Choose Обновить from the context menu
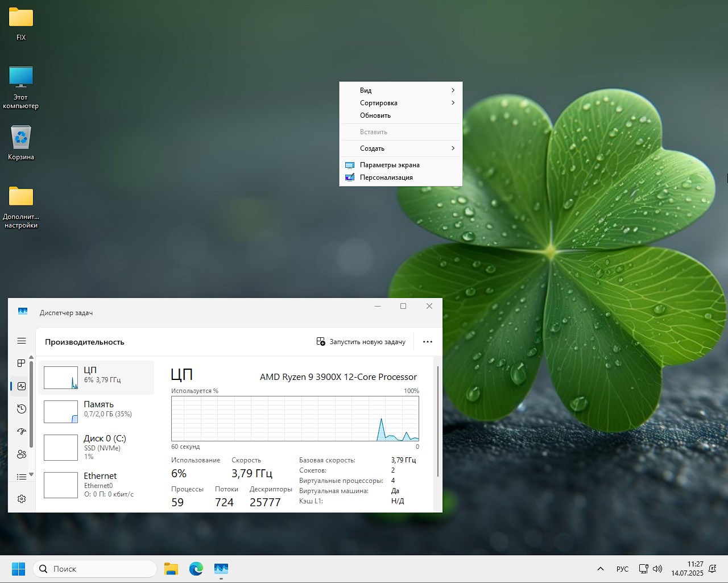Screen dimensions: 728x583 [400, 115]
